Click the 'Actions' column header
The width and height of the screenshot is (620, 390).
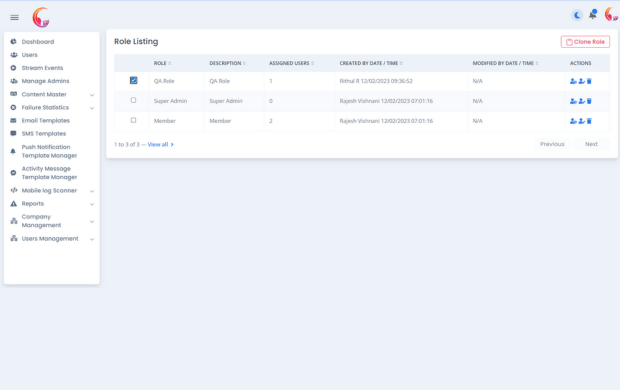point(580,63)
